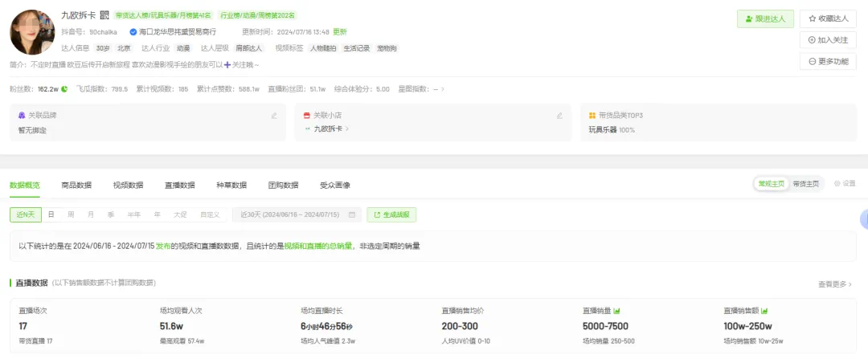The height and width of the screenshot is (359, 868).
Task: Switch to 带货主页 view toggle
Action: (x=805, y=184)
